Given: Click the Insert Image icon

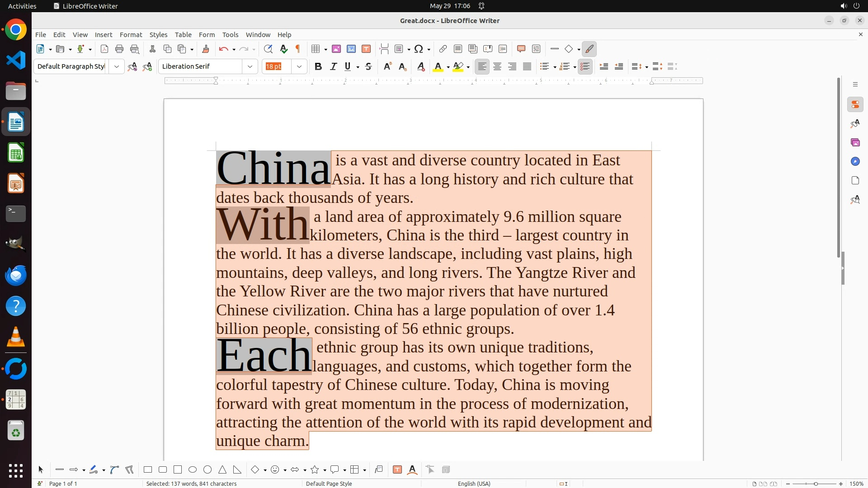Looking at the screenshot, I should (336, 49).
